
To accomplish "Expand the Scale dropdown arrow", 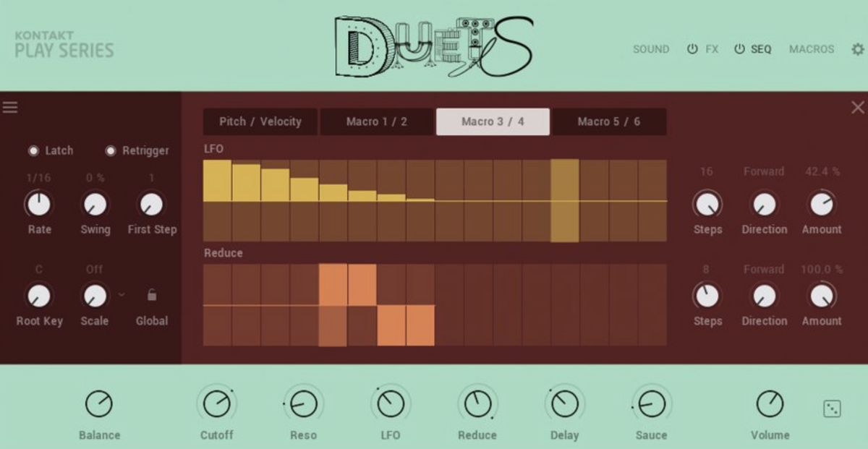I will tap(122, 294).
